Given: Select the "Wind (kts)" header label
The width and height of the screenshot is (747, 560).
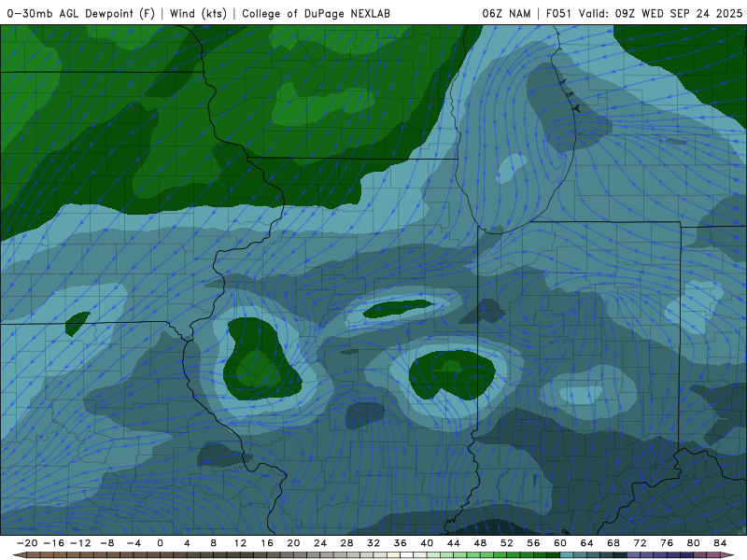Looking at the screenshot, I should (198, 14).
